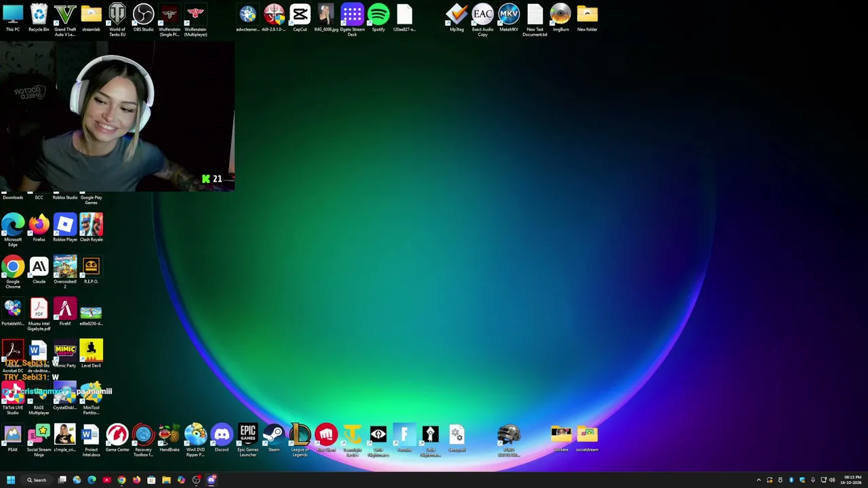Launch ImgBurn from the desktop
868x488 pixels.
point(561,18)
